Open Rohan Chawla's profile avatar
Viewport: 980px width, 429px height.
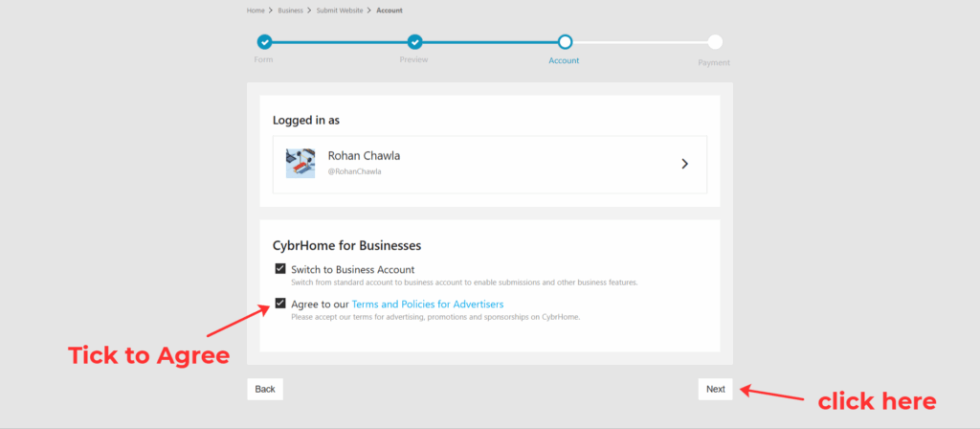pyautogui.click(x=301, y=163)
